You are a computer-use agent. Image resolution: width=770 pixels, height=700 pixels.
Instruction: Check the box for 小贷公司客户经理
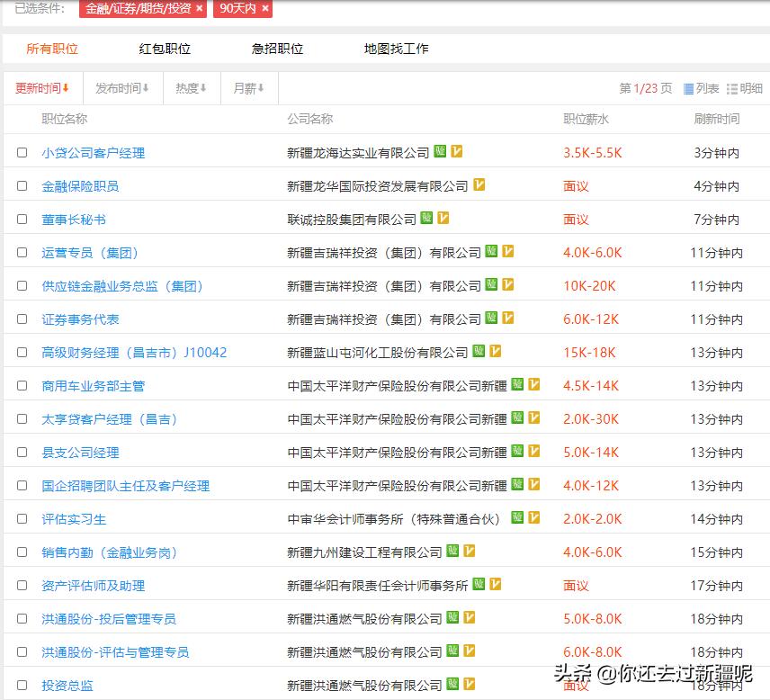(22, 152)
